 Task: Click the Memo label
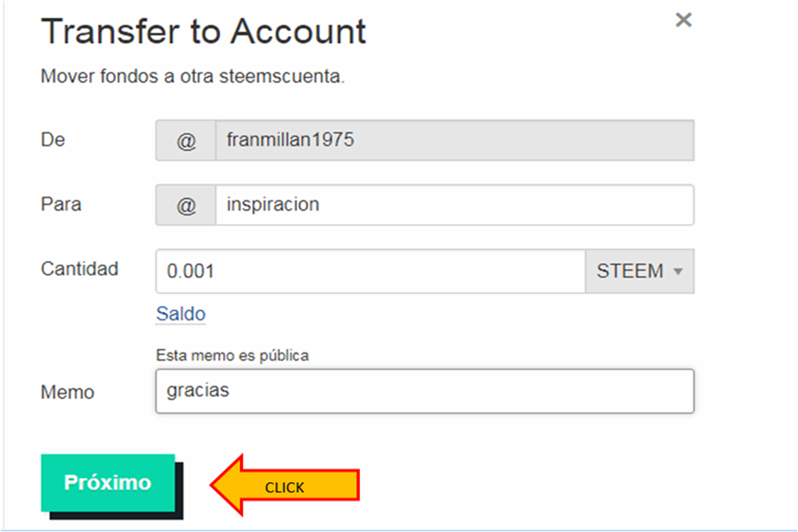pos(67,392)
